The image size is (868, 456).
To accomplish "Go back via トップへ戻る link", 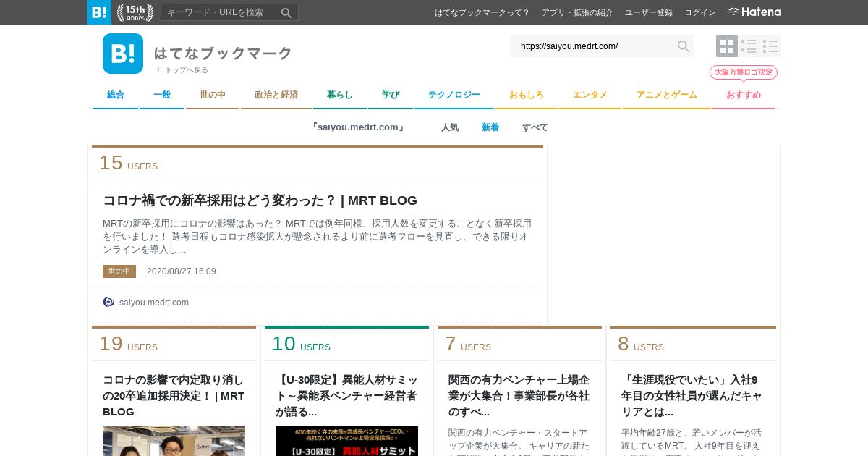I will pos(182,70).
